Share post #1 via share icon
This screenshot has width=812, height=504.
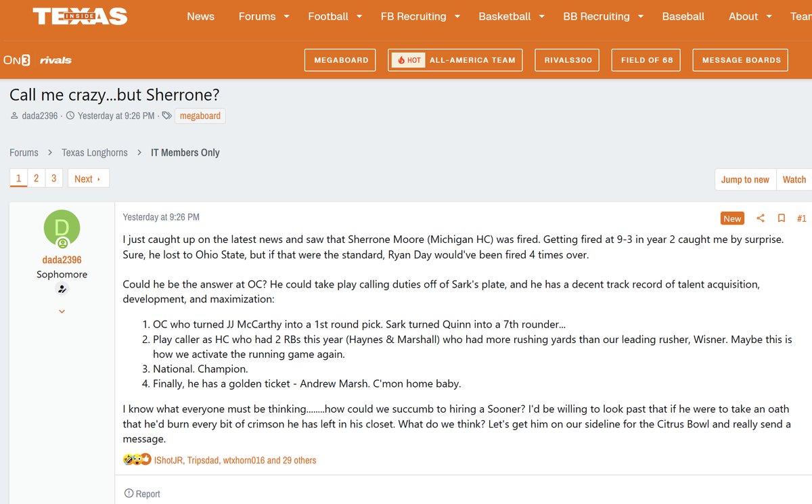[761, 218]
